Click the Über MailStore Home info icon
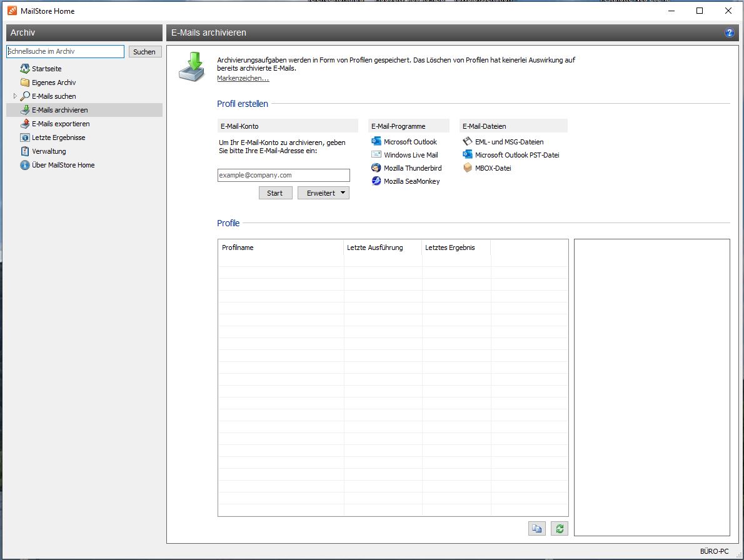Viewport: 744px width, 560px height. 24,165
